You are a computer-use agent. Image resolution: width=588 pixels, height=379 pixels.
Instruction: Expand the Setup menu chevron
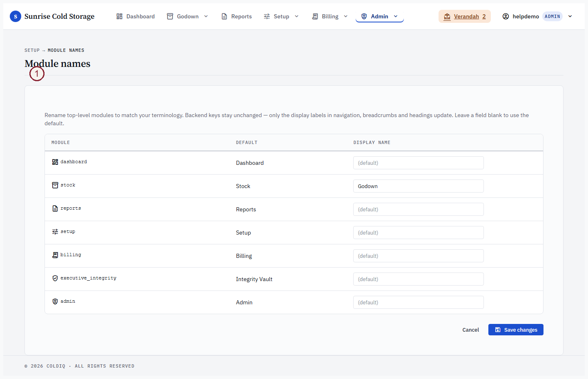point(296,16)
